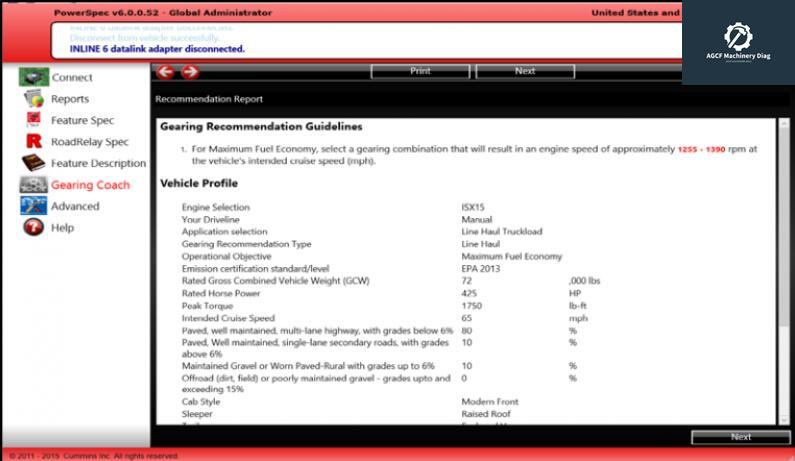Click the bottom-right Next button
This screenshot has height=461, width=795.
740,437
